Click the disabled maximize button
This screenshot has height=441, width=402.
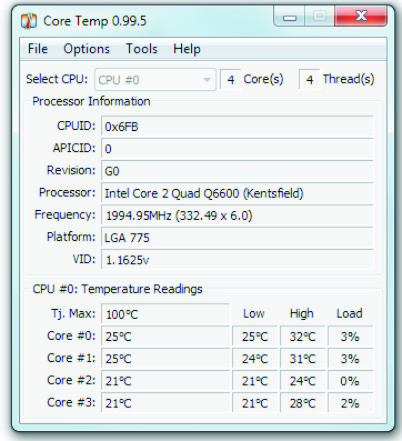point(319,16)
